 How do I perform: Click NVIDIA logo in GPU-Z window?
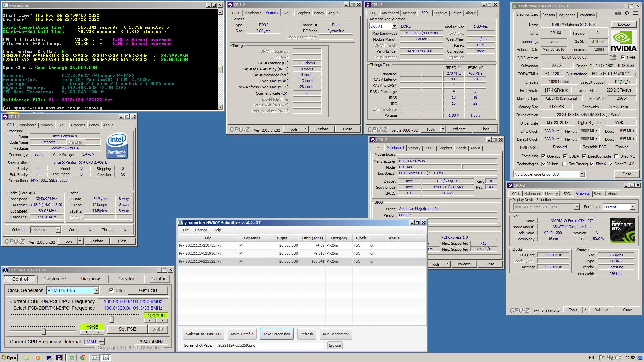(x=624, y=41)
